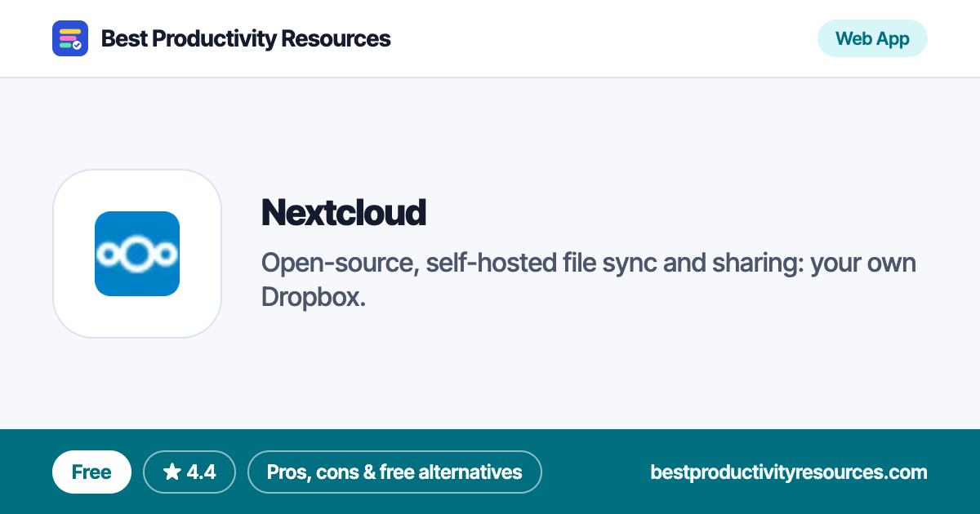Visit the bestproductivityresources.com link
The height and width of the screenshot is (514, 980).
789,472
